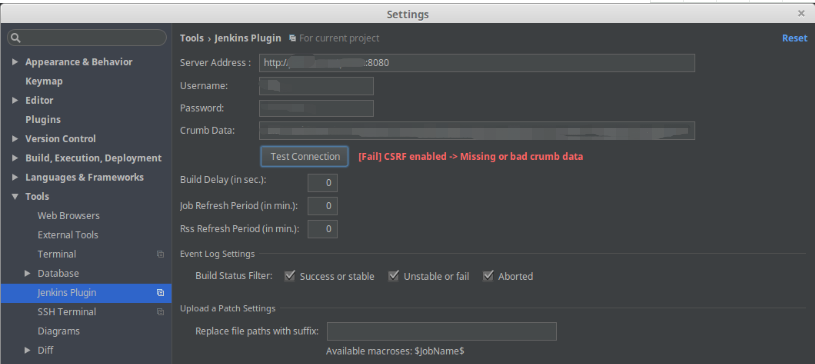Click the Build Delay number field
Image resolution: width=815 pixels, height=364 pixels.
click(323, 183)
